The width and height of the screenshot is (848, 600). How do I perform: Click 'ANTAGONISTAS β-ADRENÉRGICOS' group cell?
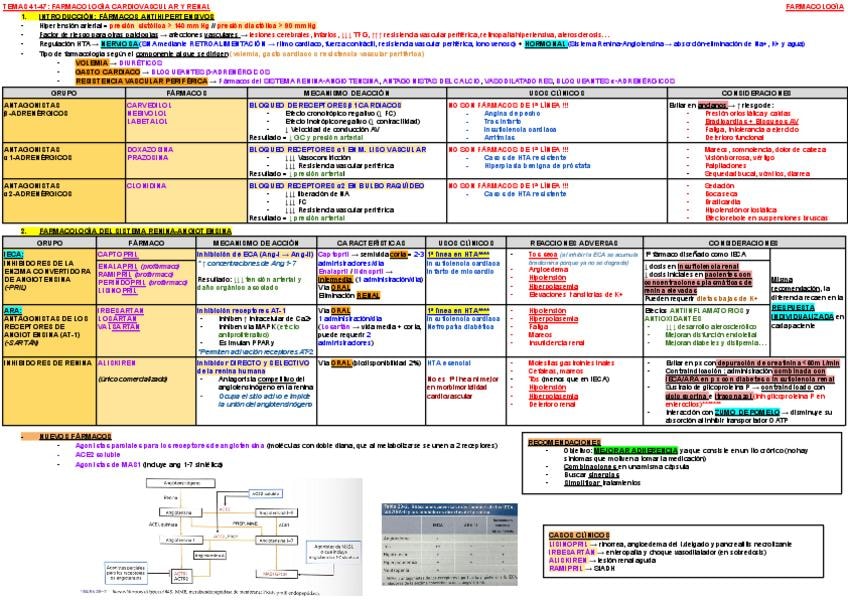coord(64,122)
